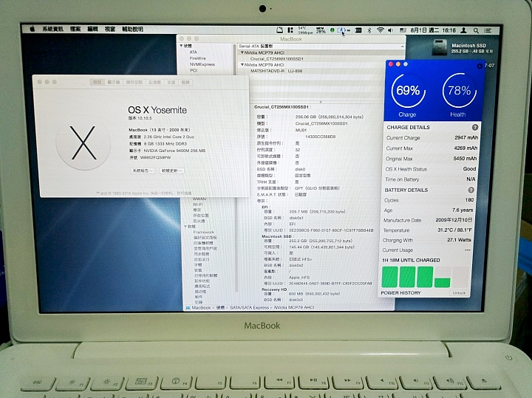Collapse first NVidia MCP79 AHCI row
532x398 pixels.
click(x=242, y=52)
